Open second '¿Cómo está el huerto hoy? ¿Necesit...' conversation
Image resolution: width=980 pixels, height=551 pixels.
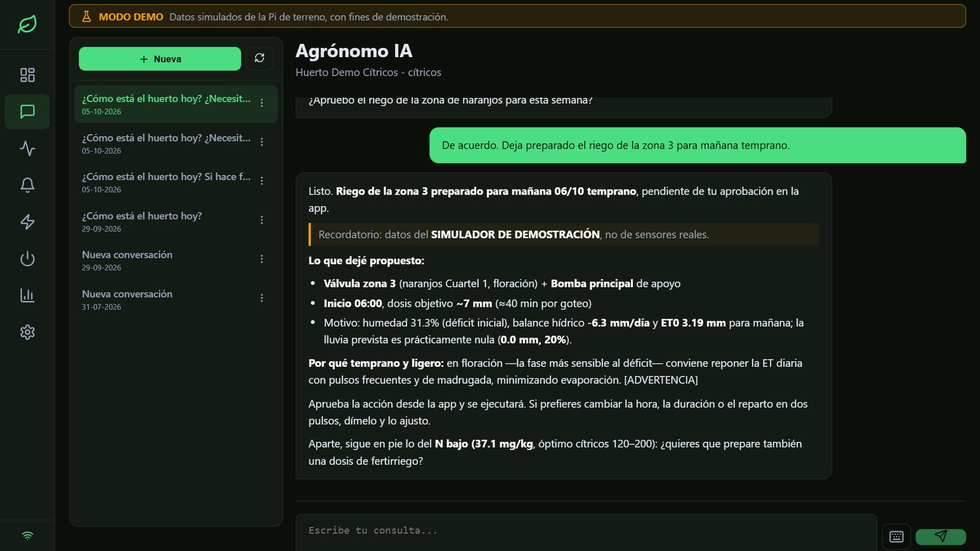tap(176, 143)
